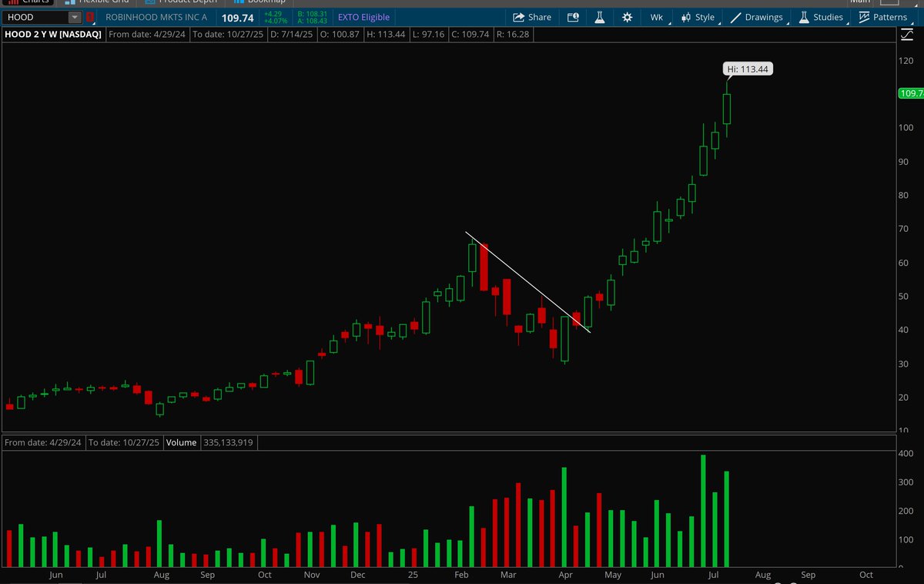Click the 120 price axis label
The height and width of the screenshot is (584, 924).
pyautogui.click(x=906, y=60)
